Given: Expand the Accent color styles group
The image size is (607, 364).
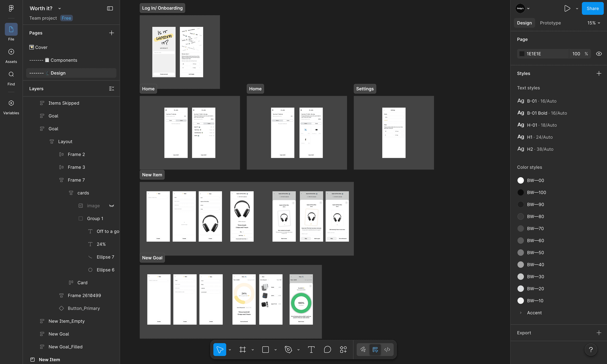Looking at the screenshot, I should pos(521,313).
